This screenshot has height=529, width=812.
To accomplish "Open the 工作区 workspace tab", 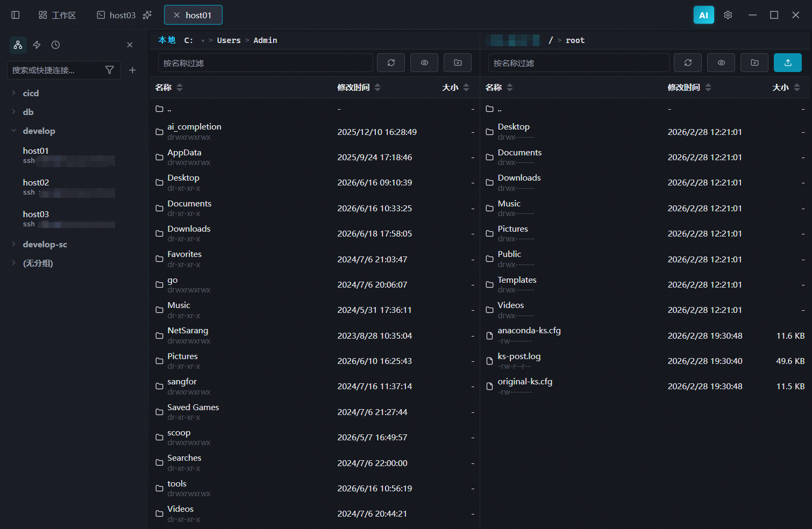I will 57,15.
